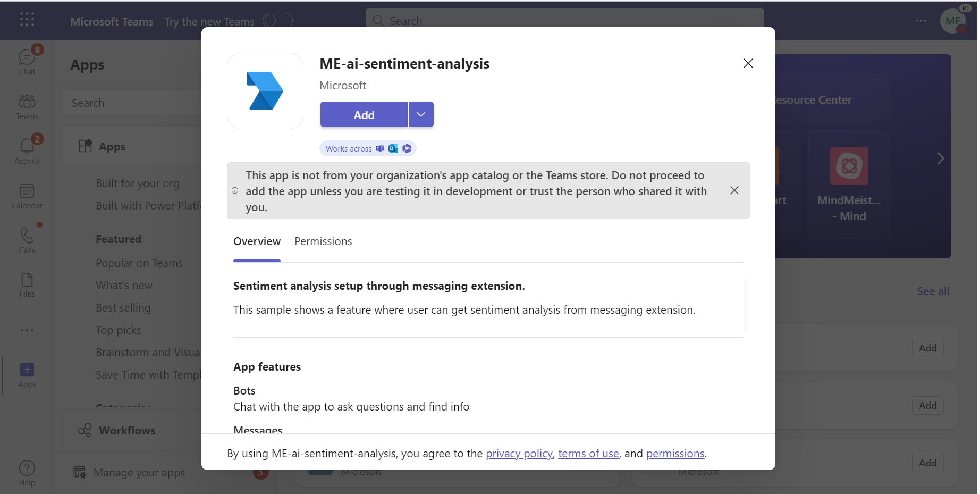Expand the Add button dropdown arrow
This screenshot has width=980, height=494.
click(421, 114)
